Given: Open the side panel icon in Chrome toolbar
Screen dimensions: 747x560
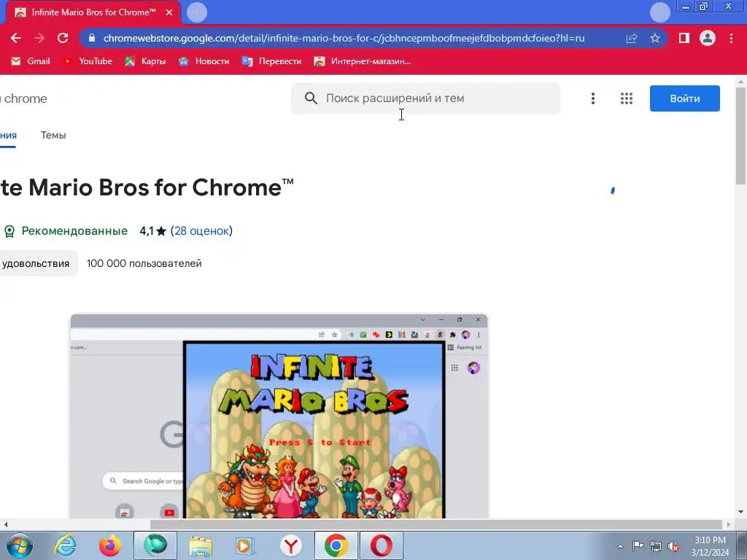Looking at the screenshot, I should tap(684, 38).
